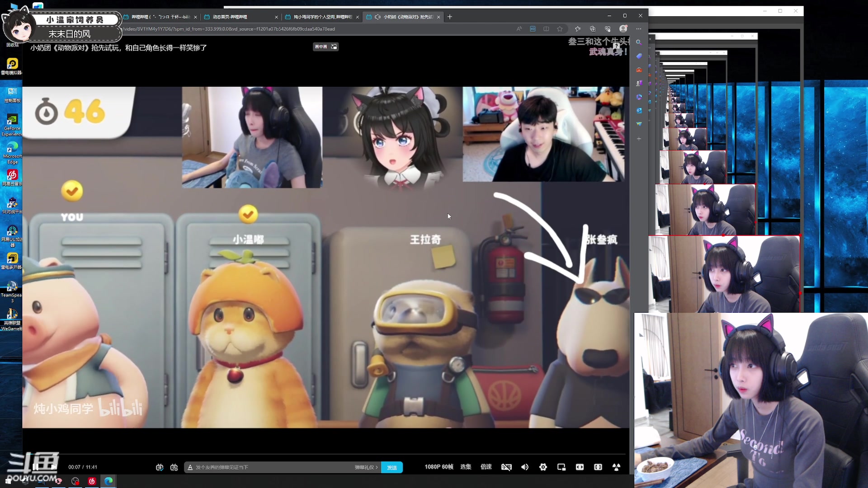Open GeForce Experience desktop shortcut
The width and height of the screenshot is (868, 488).
[x=12, y=125]
